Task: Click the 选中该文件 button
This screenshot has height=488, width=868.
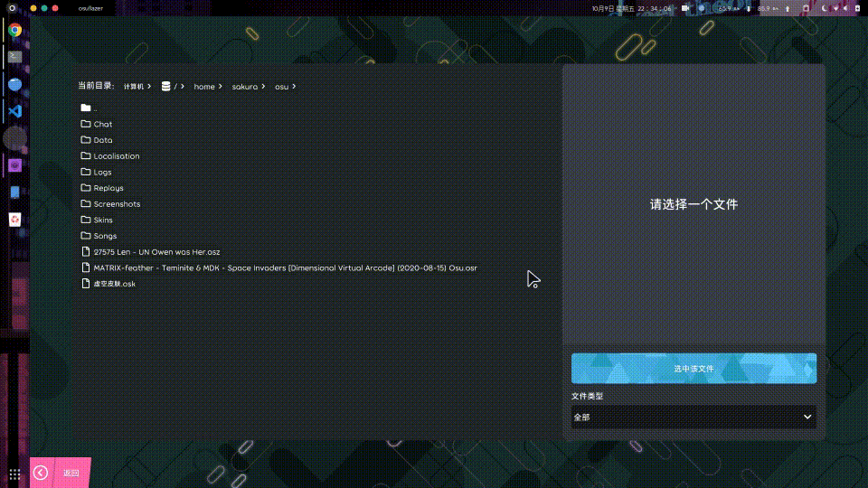Action: tap(693, 369)
